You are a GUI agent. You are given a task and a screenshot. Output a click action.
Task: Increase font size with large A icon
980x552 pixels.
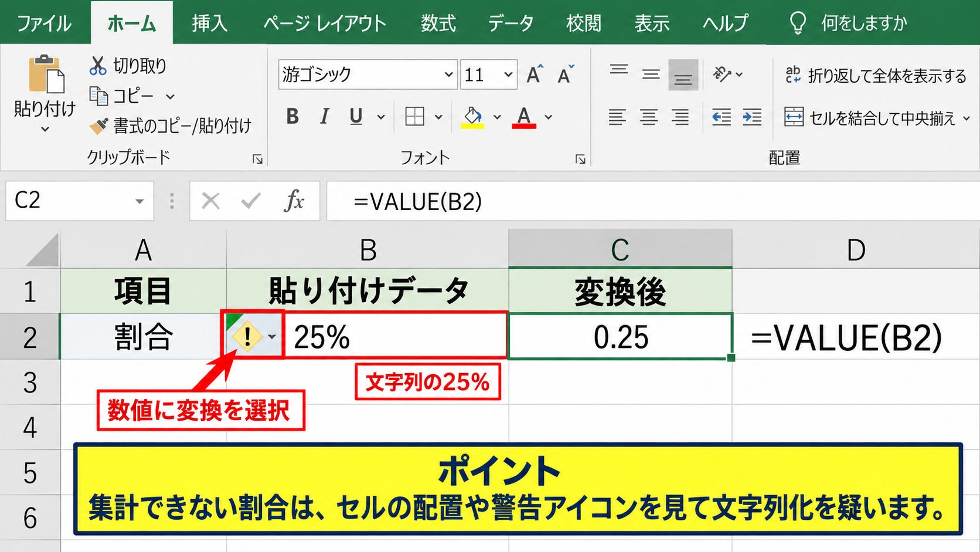[535, 74]
